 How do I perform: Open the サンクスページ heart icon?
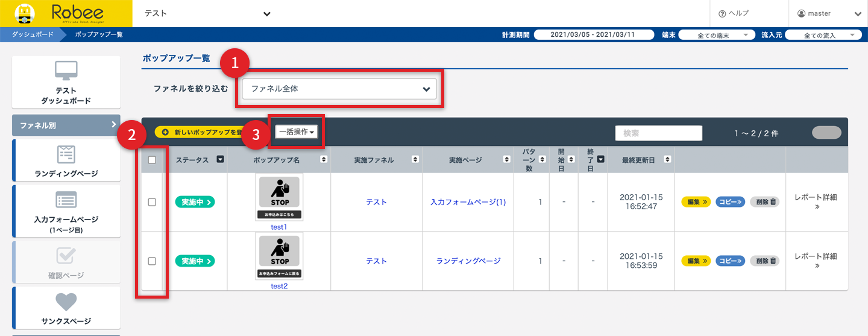(66, 302)
